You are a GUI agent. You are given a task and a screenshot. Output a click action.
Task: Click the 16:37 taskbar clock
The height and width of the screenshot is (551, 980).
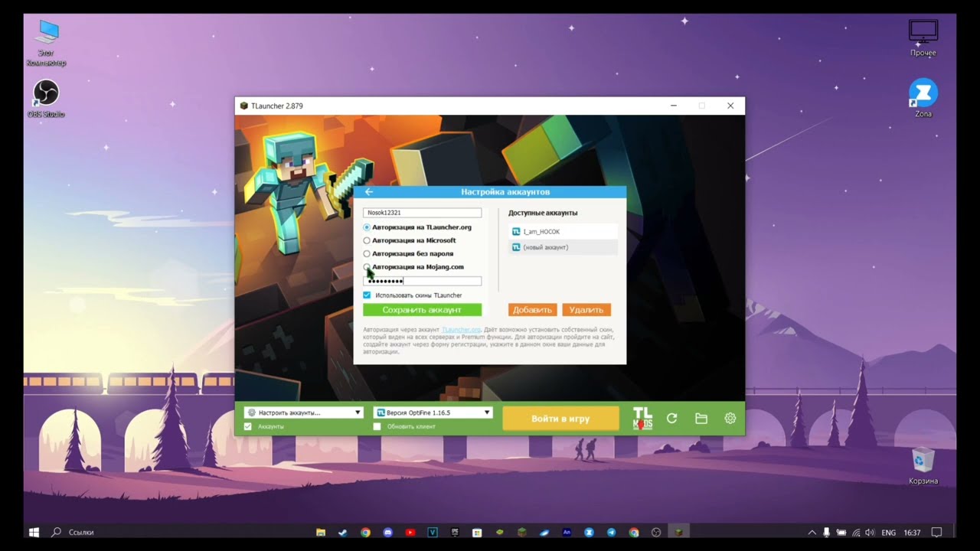click(x=912, y=533)
